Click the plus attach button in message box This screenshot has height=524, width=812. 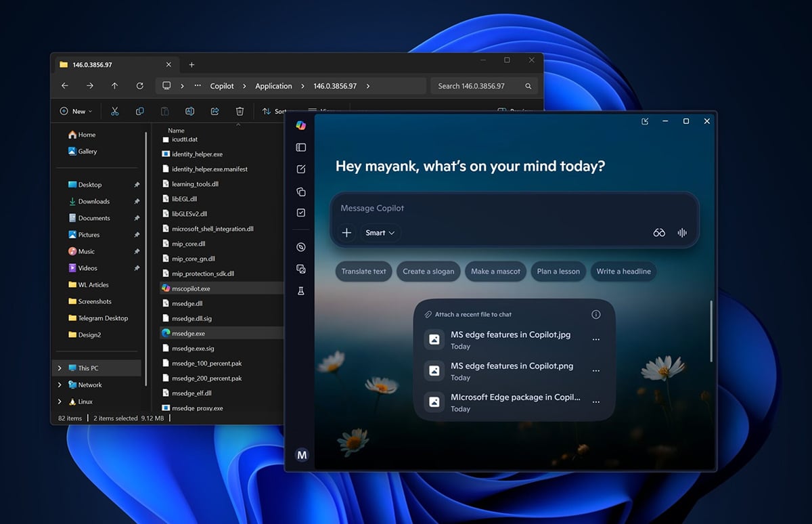pyautogui.click(x=346, y=232)
